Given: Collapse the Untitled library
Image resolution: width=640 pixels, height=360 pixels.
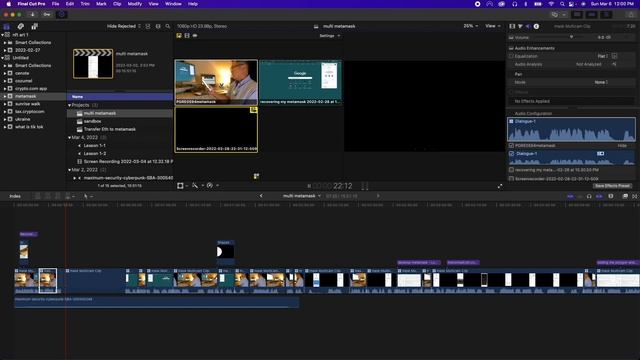Looking at the screenshot, I should tap(2, 58).
